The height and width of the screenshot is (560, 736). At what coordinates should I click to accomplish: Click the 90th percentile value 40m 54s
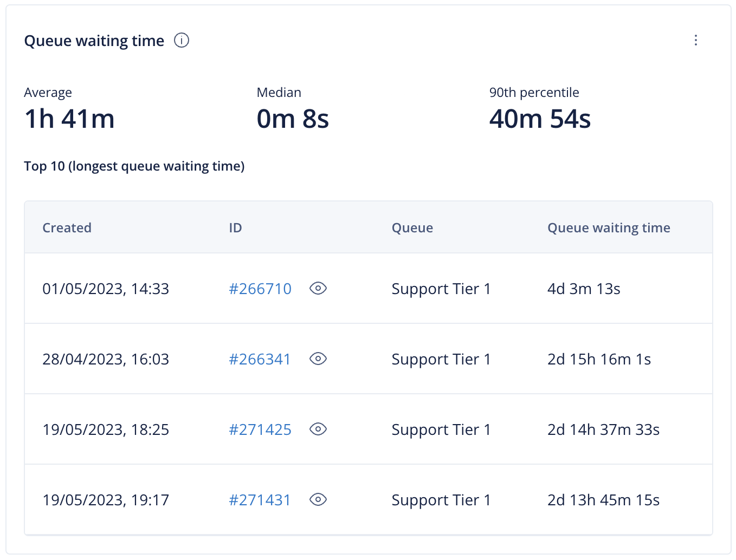540,119
